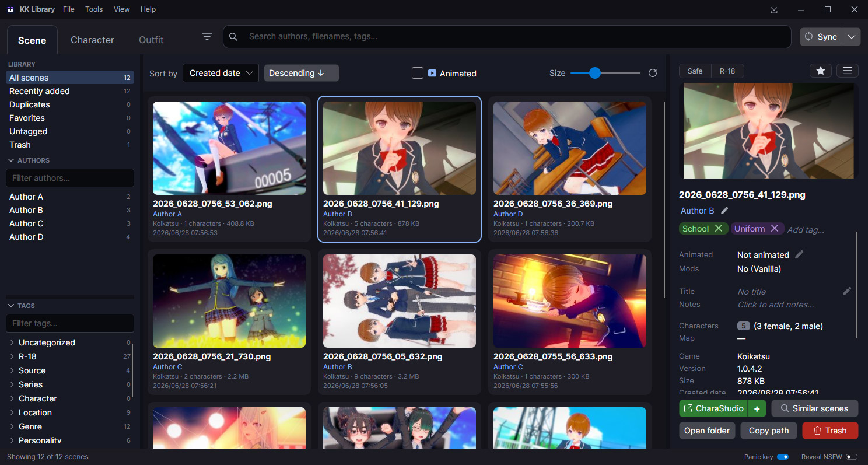
Task: Select Duplicates in library list
Action: tap(70, 104)
